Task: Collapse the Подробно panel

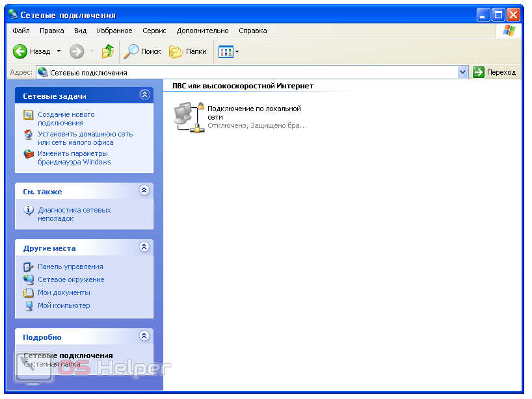Action: click(x=144, y=336)
